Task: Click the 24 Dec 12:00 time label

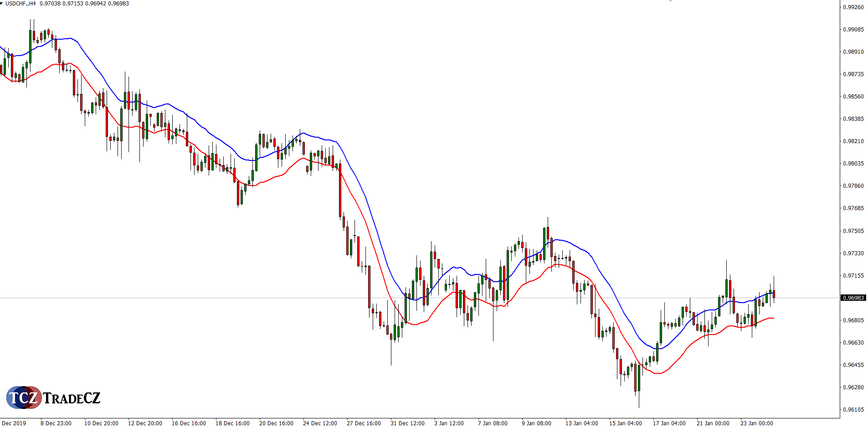Action: [x=320, y=423]
